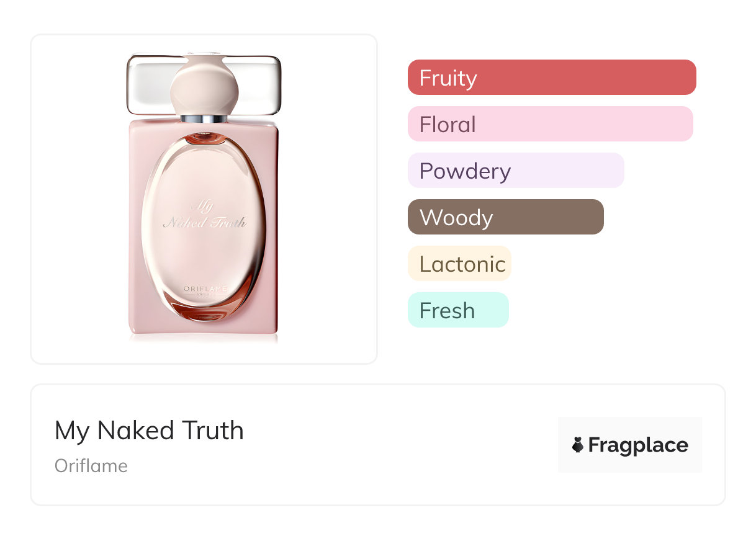
Task: Click the silver collar on bottle neck
Action: pos(204,117)
